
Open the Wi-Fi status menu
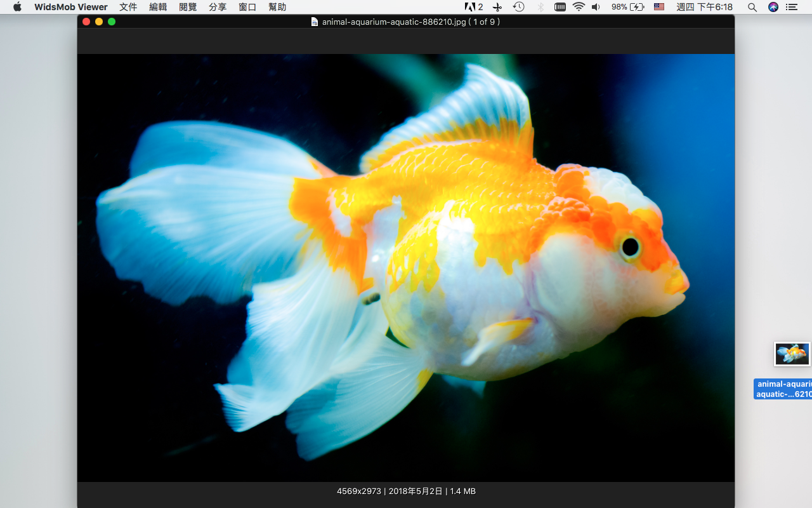[x=579, y=7]
